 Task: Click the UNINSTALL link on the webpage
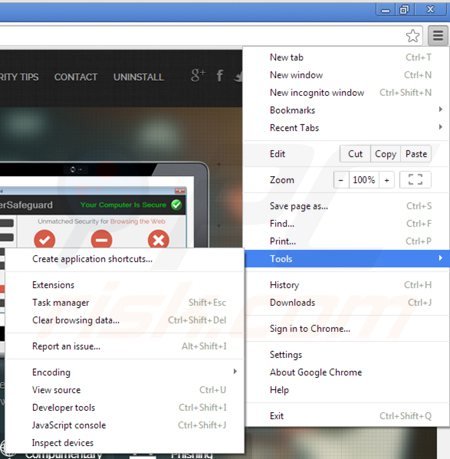138,77
